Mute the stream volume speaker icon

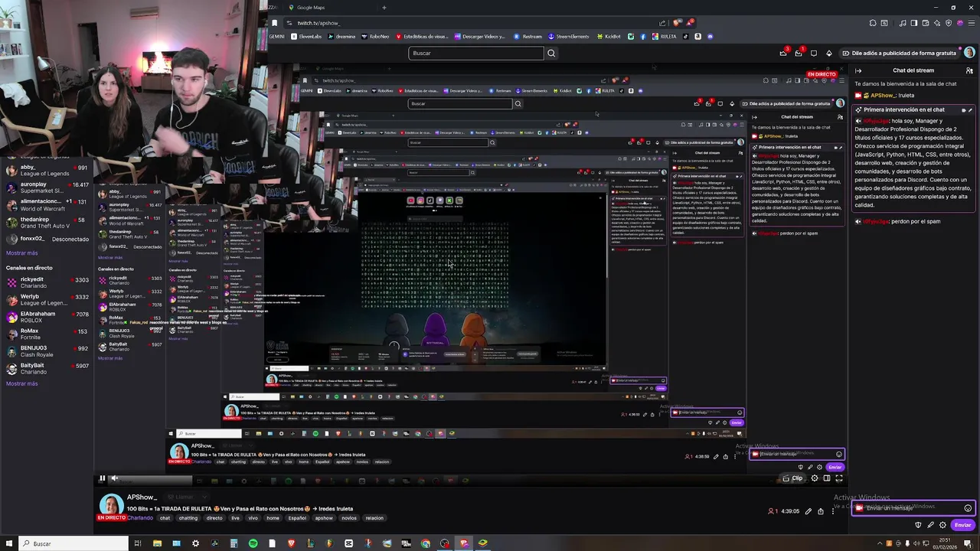(x=114, y=478)
